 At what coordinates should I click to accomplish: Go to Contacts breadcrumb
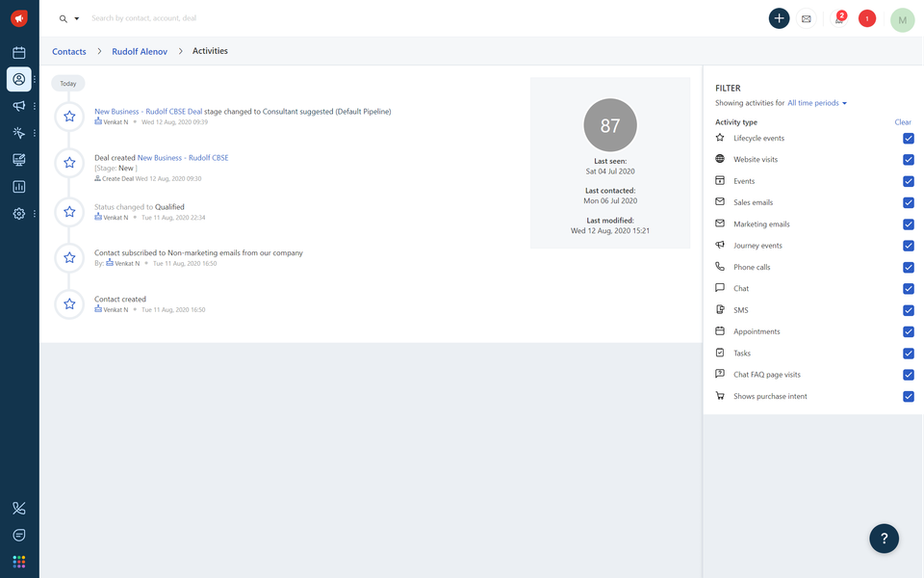(68, 51)
